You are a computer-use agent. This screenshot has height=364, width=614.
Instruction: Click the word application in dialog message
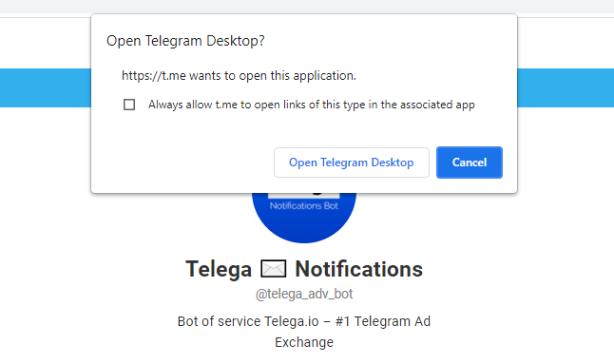pyautogui.click(x=324, y=75)
